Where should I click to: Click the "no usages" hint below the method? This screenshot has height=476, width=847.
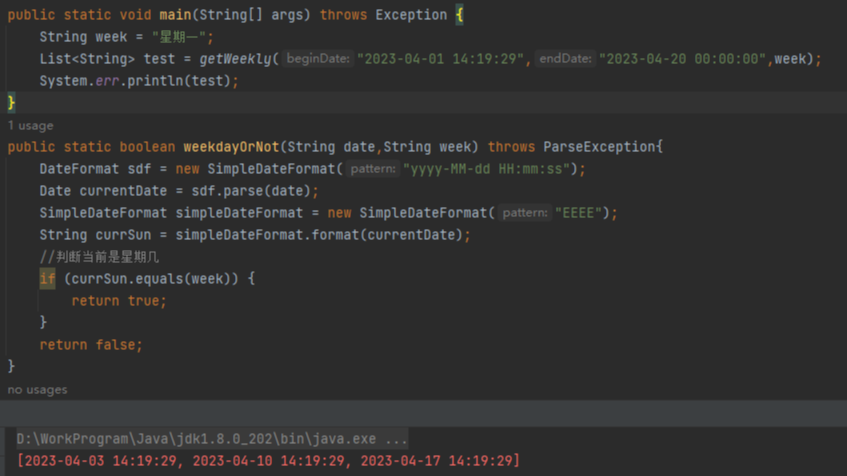tap(37, 390)
